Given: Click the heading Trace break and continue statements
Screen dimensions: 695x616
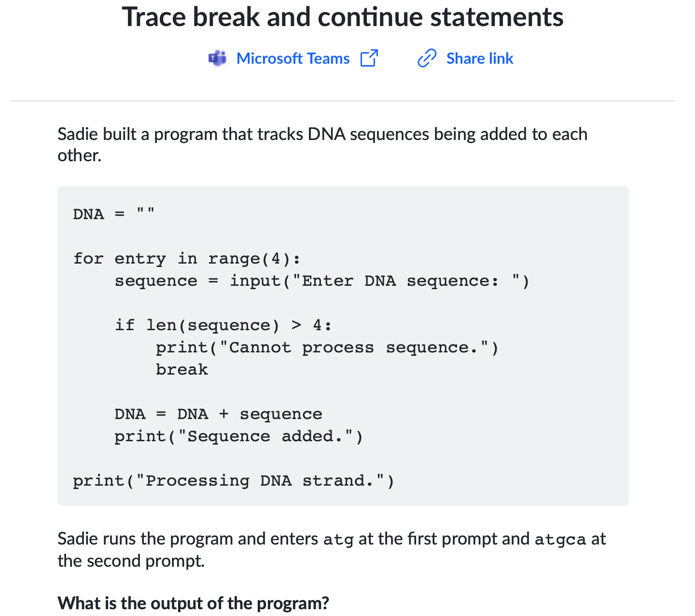Looking at the screenshot, I should click(343, 17).
